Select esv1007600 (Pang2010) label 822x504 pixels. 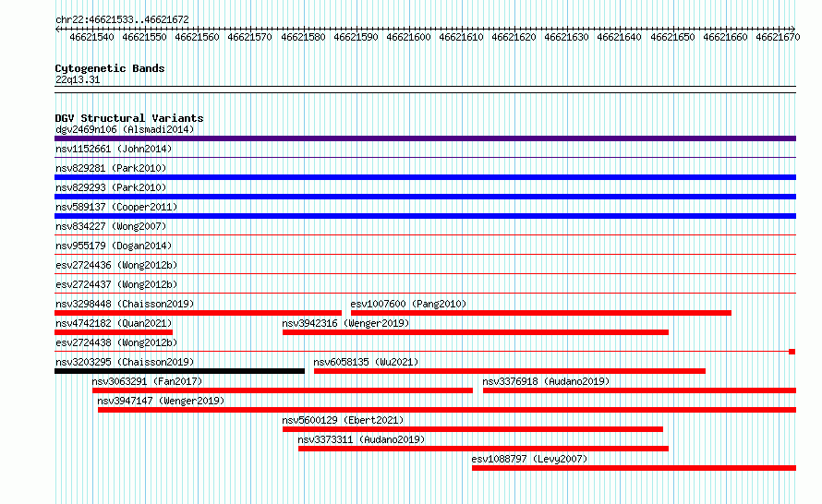[408, 304]
